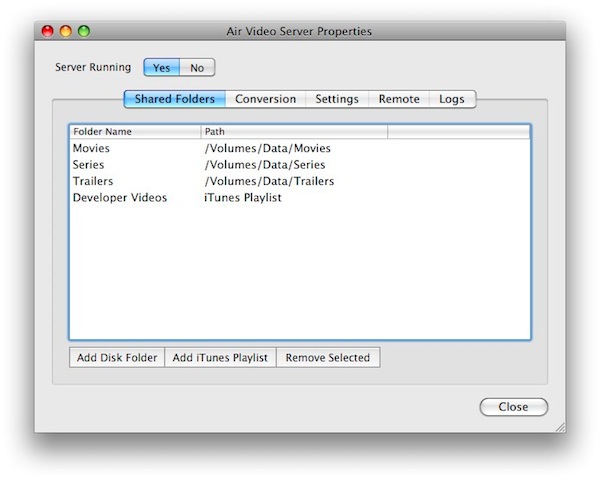
Task: Click the /Volumes/Data/Series path cell
Action: 265,165
